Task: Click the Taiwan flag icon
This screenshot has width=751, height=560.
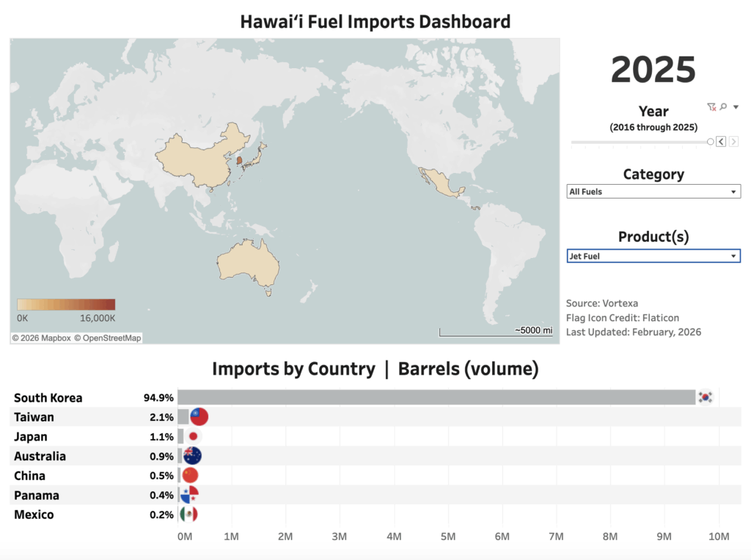Action: (x=199, y=416)
